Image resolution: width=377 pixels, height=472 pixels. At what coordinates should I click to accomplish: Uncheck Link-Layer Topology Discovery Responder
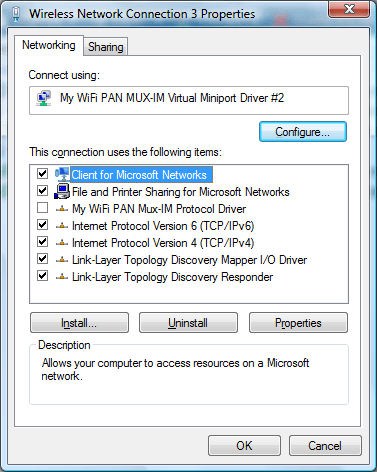[42, 276]
